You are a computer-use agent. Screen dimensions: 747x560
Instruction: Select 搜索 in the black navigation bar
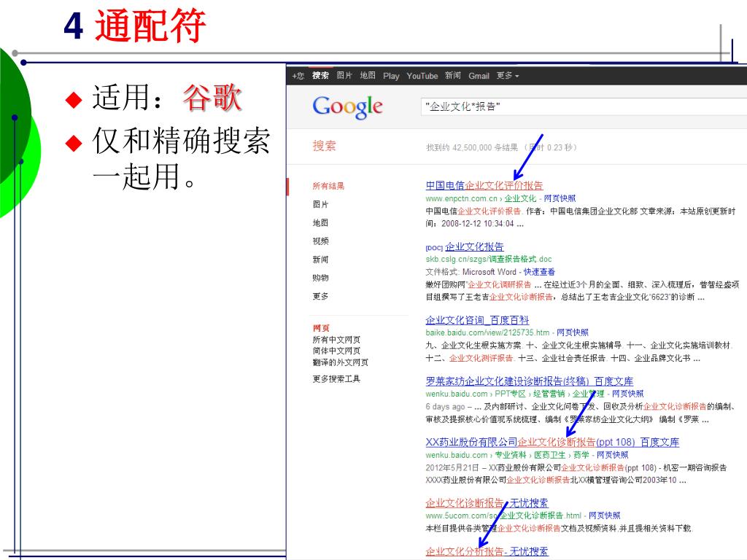click(x=320, y=75)
